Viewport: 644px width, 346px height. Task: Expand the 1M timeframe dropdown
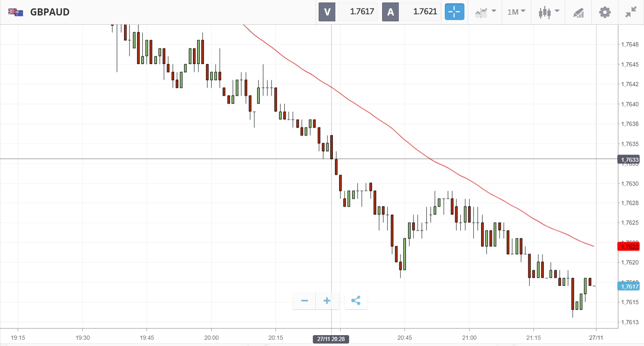pos(516,12)
